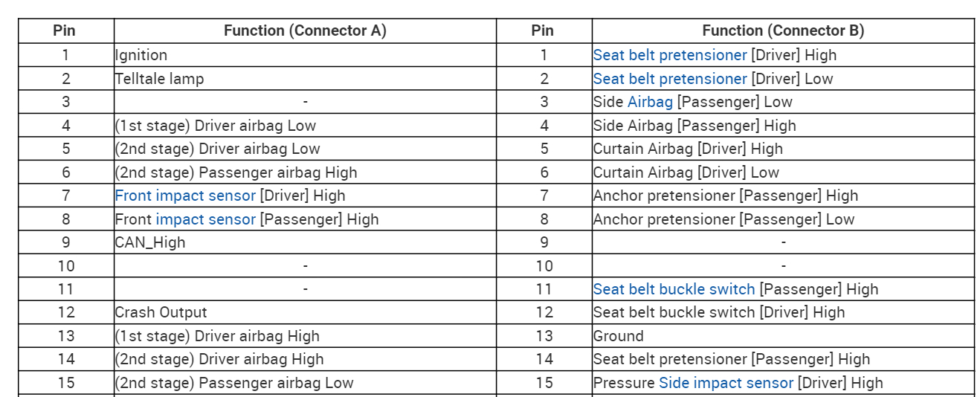The width and height of the screenshot is (980, 397).
Task: Select (2nd stage) Passenger airbag High cell
Action: [236, 172]
